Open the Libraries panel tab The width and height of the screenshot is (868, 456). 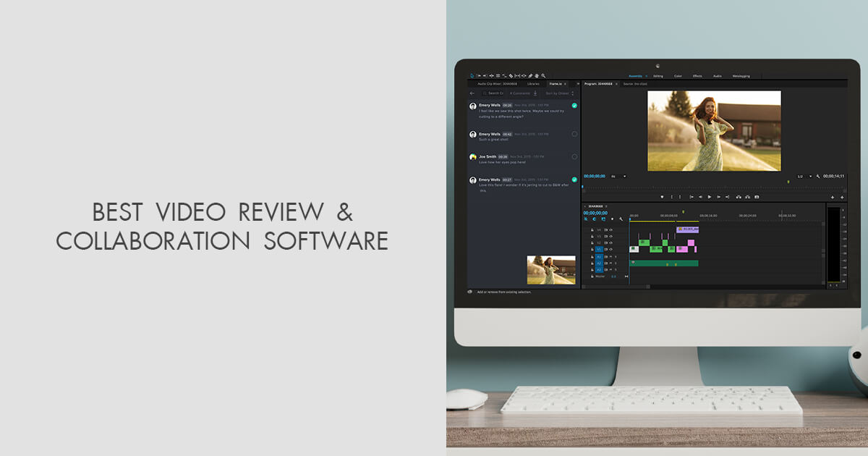pyautogui.click(x=534, y=84)
